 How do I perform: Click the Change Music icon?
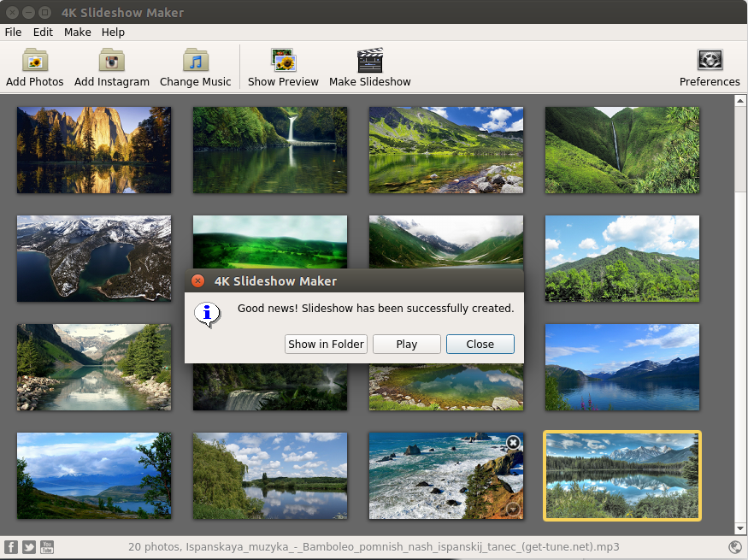[195, 61]
